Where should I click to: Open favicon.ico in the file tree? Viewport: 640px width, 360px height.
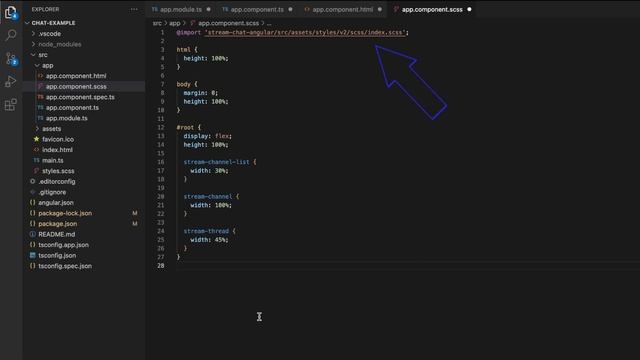coord(58,139)
